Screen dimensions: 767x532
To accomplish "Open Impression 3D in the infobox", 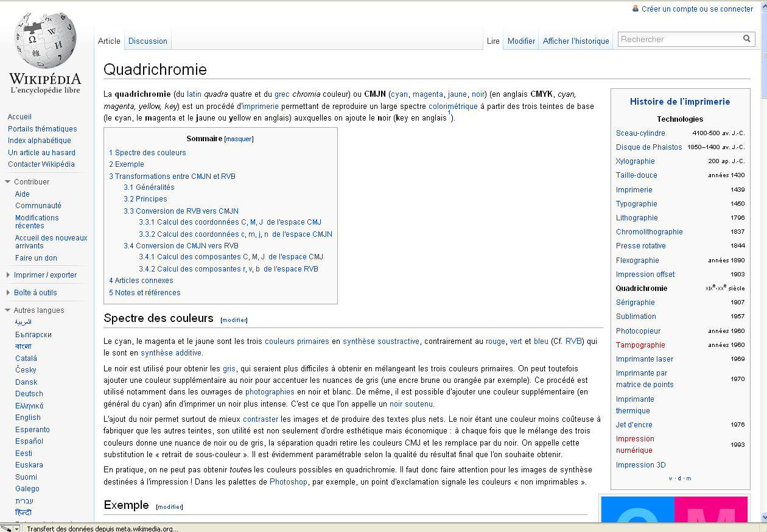I will pos(641,465).
